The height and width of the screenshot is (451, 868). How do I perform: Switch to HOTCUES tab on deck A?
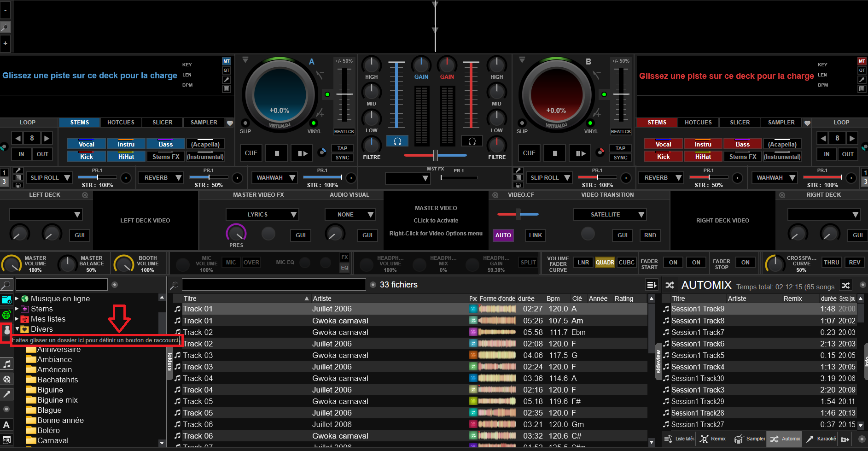point(121,123)
